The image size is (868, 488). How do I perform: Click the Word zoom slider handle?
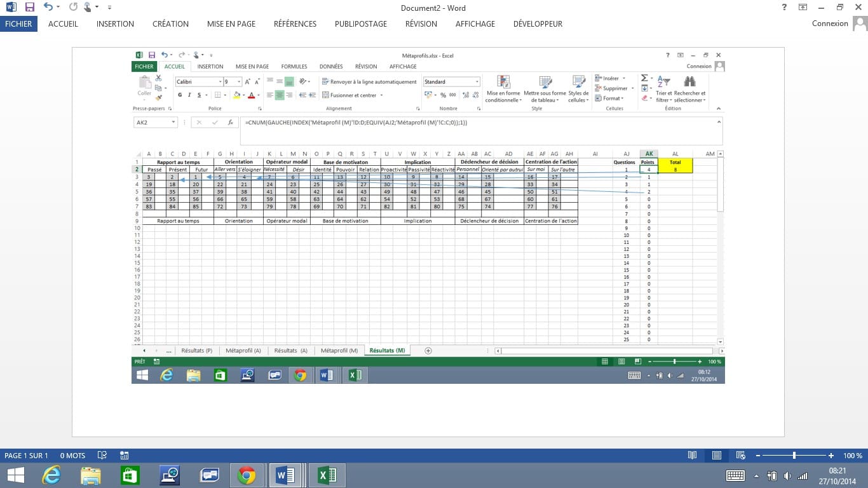(794, 456)
